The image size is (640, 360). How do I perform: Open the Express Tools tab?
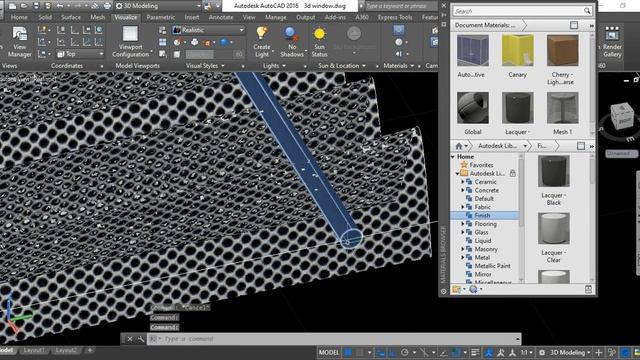395,17
